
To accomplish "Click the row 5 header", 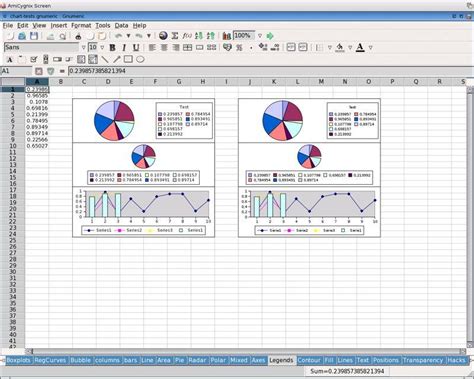I will tap(13, 114).
